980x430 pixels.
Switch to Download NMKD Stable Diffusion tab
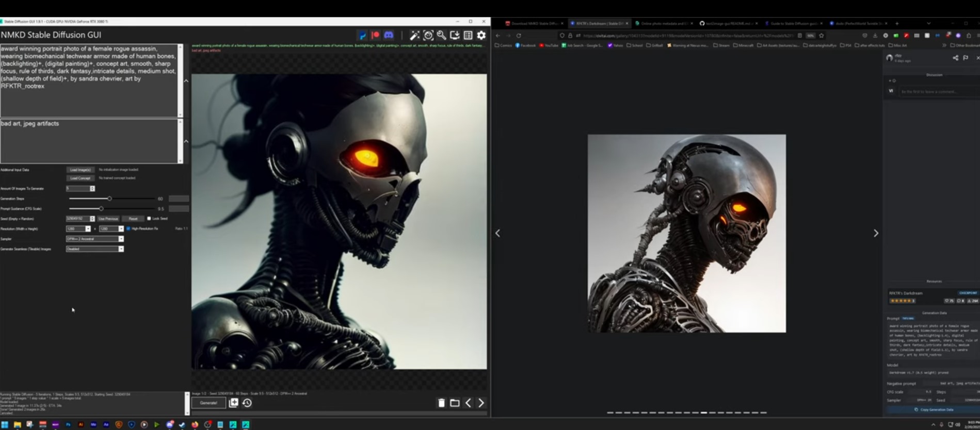point(535,23)
